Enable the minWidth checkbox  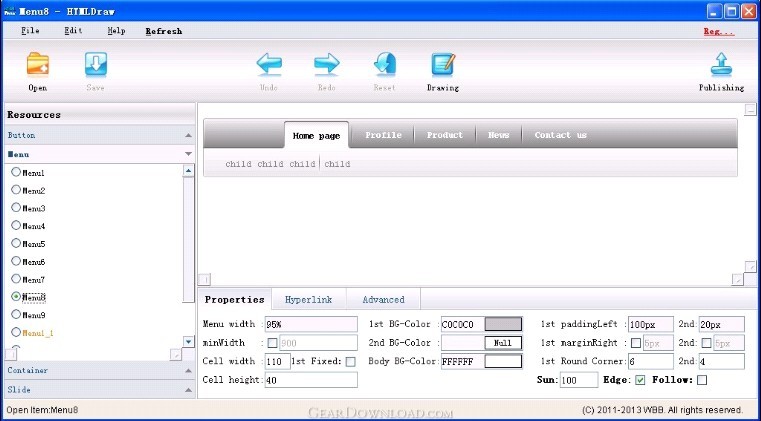(x=272, y=343)
